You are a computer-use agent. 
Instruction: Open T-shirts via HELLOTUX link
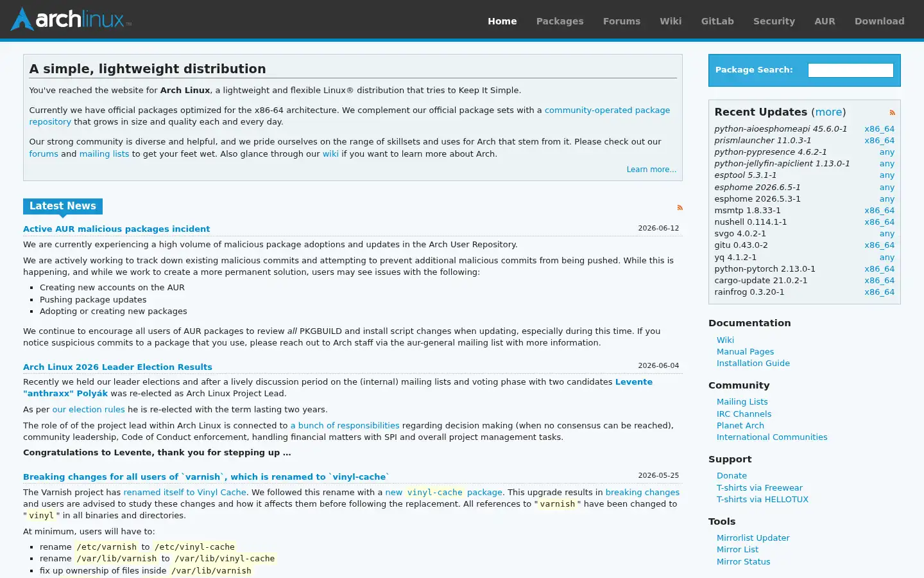coord(762,500)
